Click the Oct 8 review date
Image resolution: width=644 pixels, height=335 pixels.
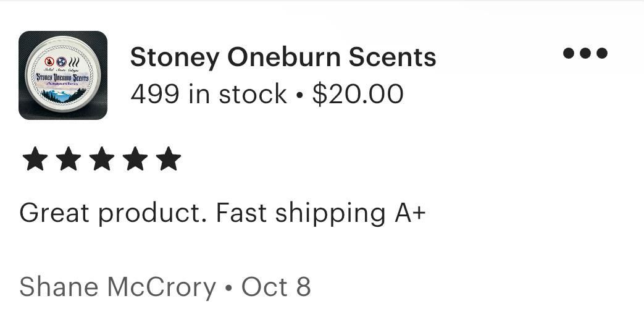click(276, 287)
